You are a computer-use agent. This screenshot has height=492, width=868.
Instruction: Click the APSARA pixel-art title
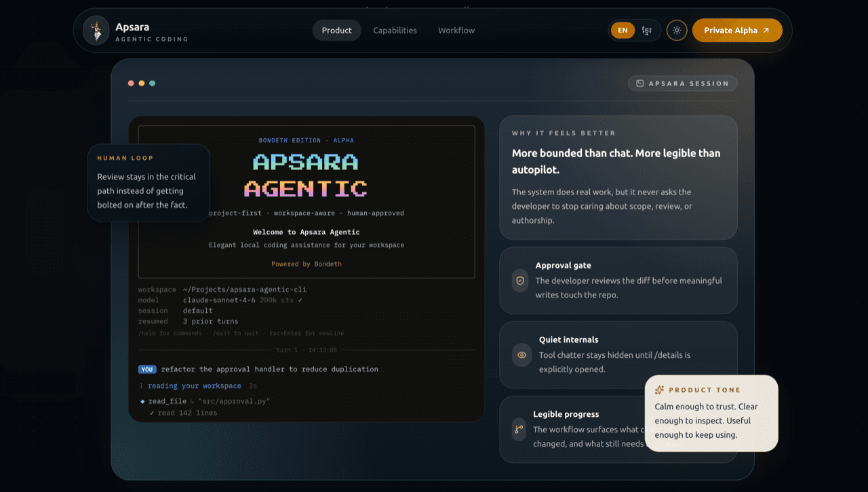[x=306, y=162]
